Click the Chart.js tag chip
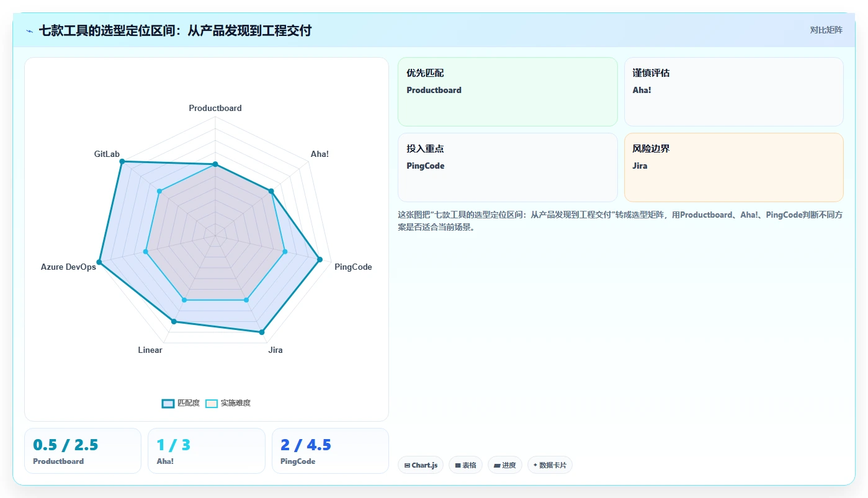 [421, 465]
